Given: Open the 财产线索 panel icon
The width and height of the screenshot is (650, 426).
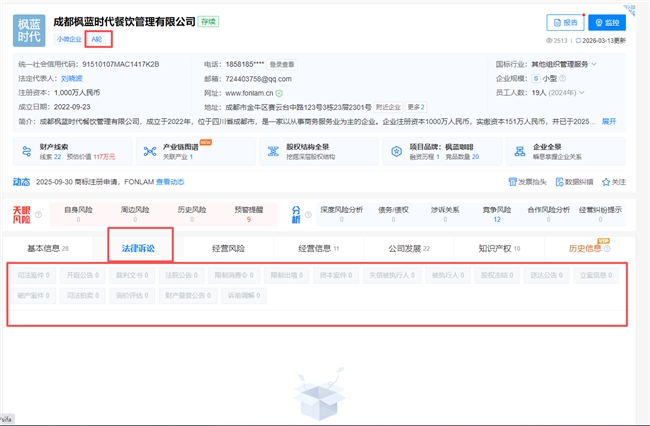Looking at the screenshot, I should point(27,152).
